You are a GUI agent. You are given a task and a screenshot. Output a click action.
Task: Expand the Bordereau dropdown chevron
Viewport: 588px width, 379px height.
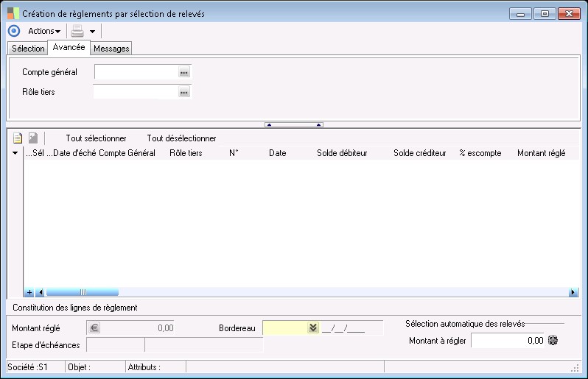tap(313, 327)
